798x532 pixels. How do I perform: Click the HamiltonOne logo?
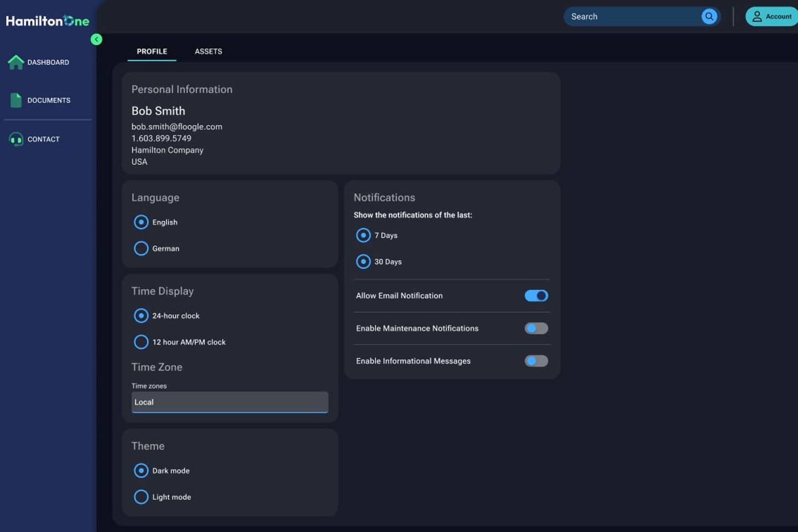point(48,21)
